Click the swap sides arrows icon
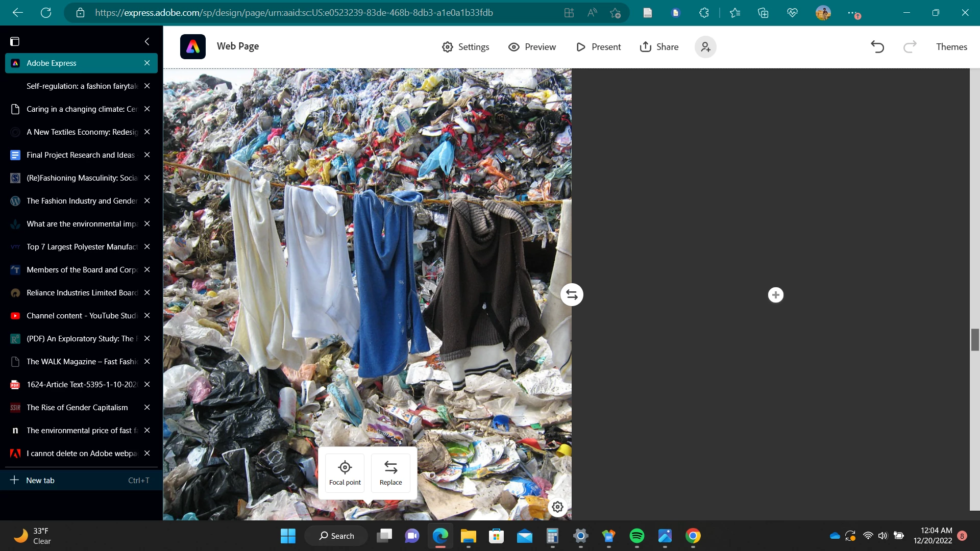Screen dimensions: 980x551 click(572, 295)
